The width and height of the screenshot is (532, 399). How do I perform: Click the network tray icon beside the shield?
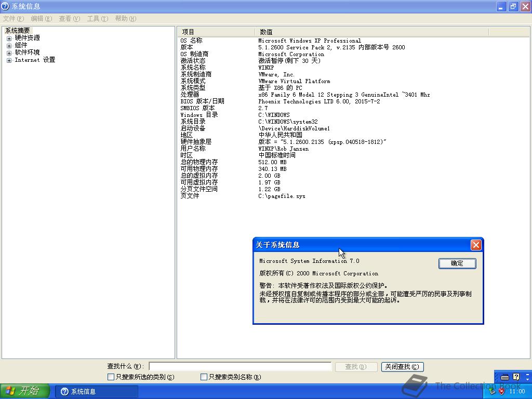[493, 392]
